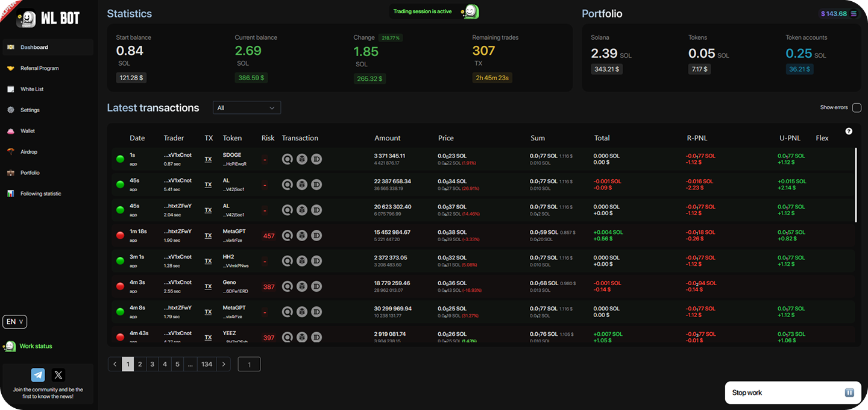
Task: Expand the EN language selector
Action: point(15,322)
